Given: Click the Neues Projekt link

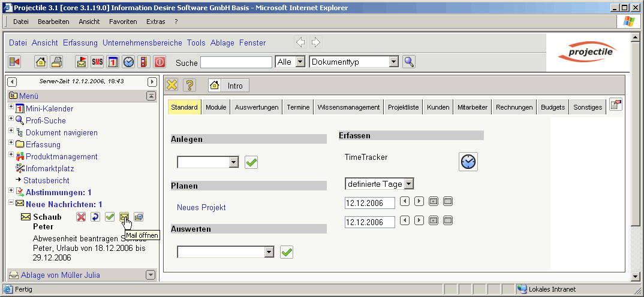Looking at the screenshot, I should (x=201, y=207).
